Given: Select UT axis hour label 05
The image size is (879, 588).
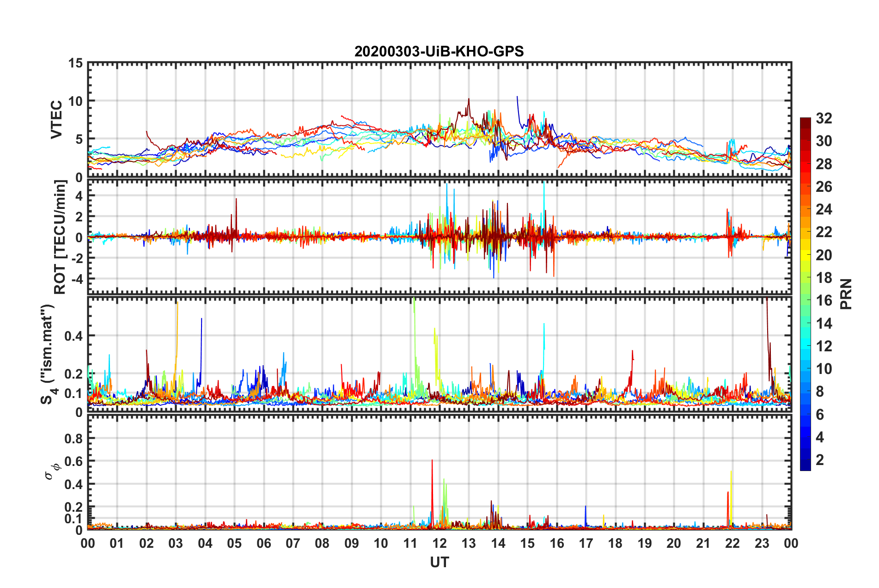Looking at the screenshot, I should 234,543.
